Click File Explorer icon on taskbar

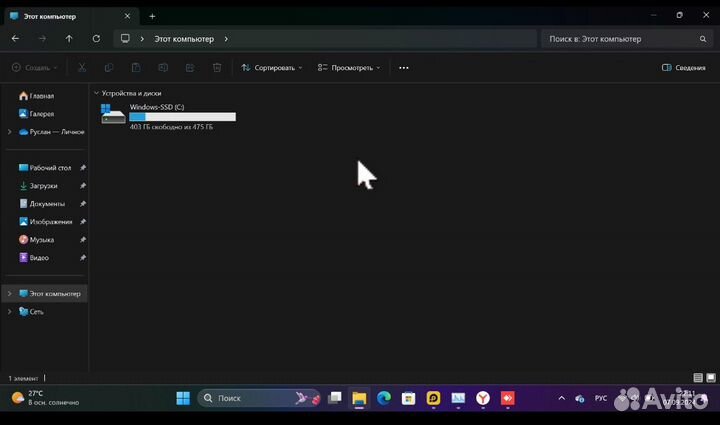pyautogui.click(x=359, y=398)
